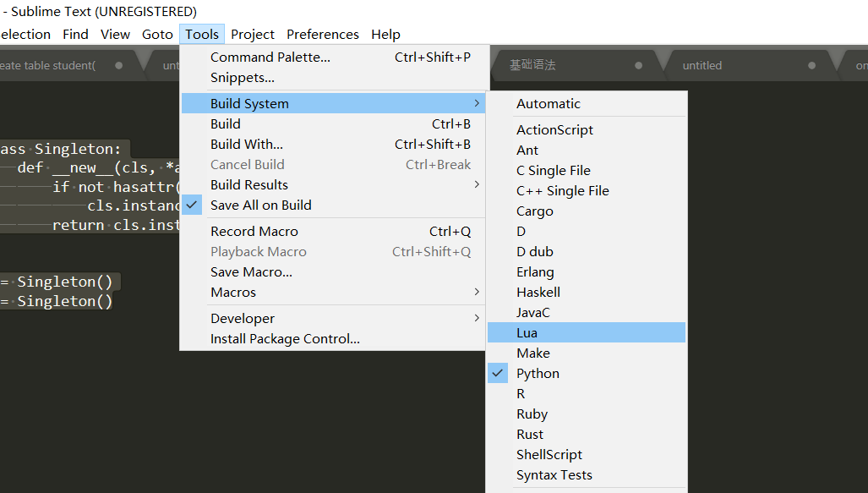Select ActionScript build system

(x=587, y=129)
